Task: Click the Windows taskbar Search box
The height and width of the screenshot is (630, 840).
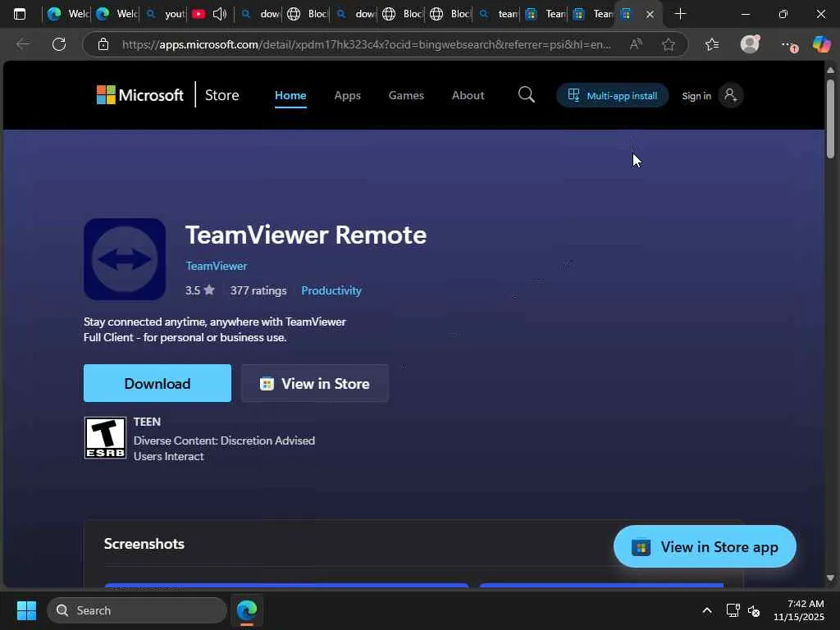Action: coord(137,610)
